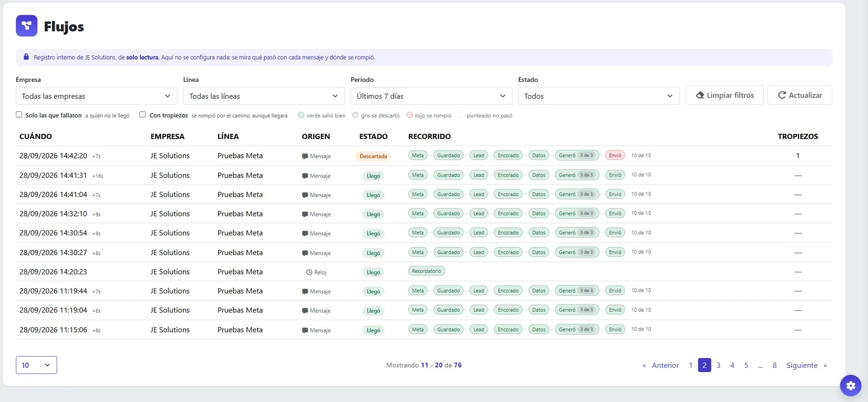Expand the Línea filter dropdown
Image resolution: width=868 pixels, height=402 pixels.
click(x=264, y=96)
